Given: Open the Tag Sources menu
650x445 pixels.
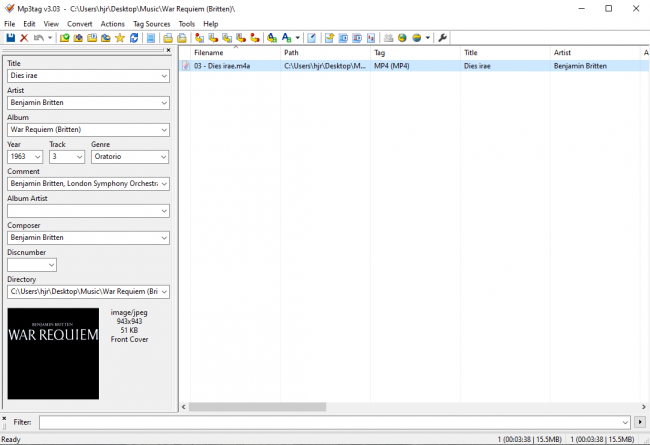Looking at the screenshot, I should click(151, 23).
